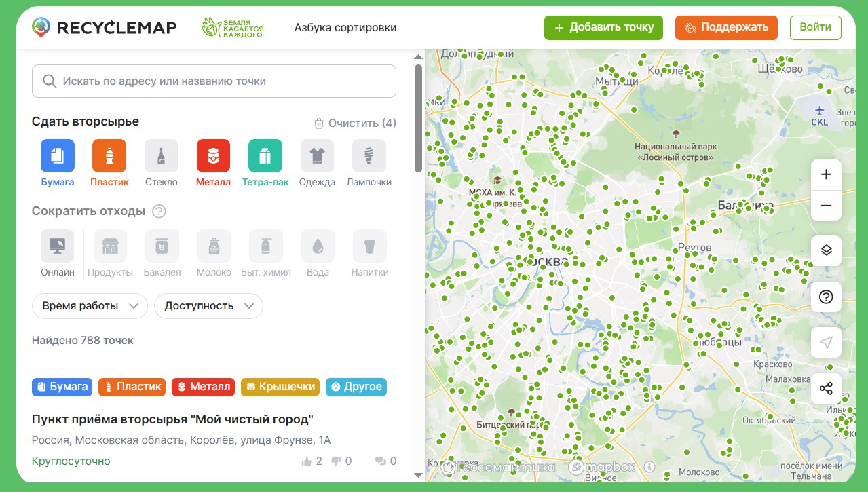
Task: Open the Доступность dropdown
Action: point(208,306)
